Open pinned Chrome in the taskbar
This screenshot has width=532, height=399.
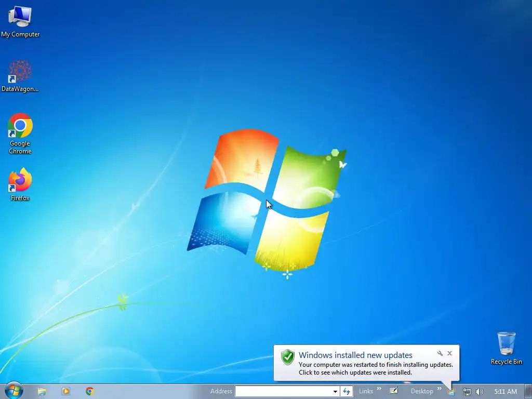[90, 391]
